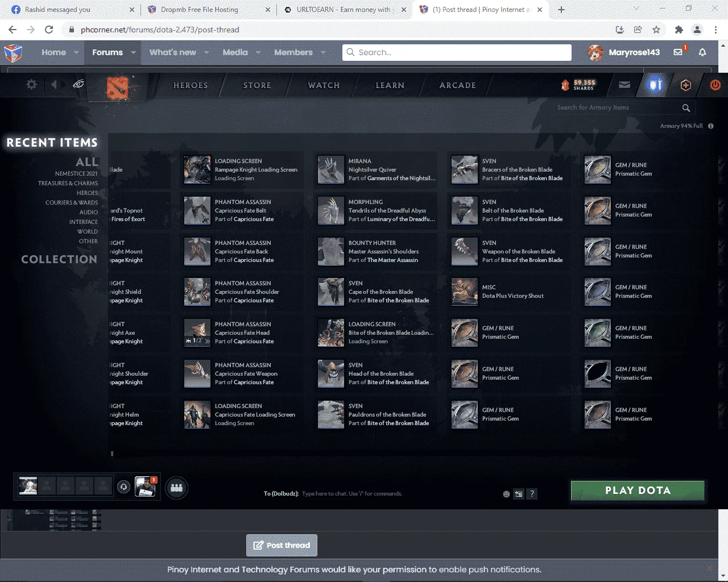Viewport: 728px width, 582px height.
Task: Select the INTERFACE category
Action: 84,222
